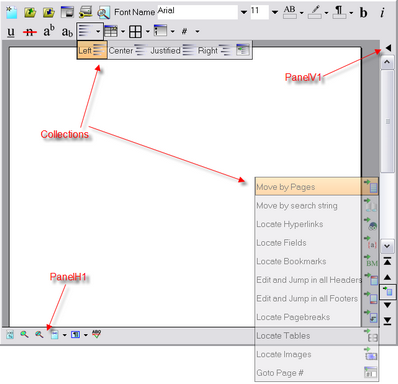Click the table icon in toolbar
The height and width of the screenshot is (384, 398).
[111, 31]
